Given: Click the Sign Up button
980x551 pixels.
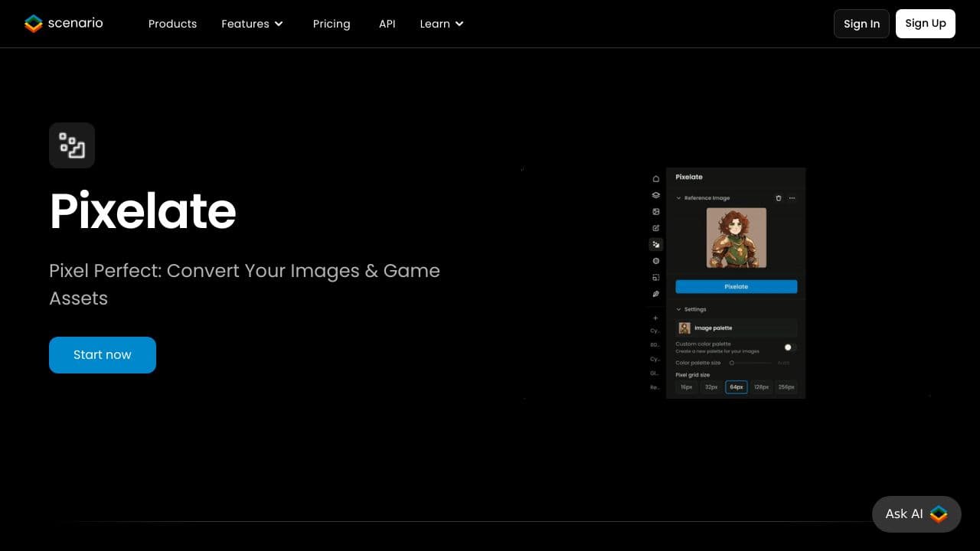Looking at the screenshot, I should click(926, 24).
